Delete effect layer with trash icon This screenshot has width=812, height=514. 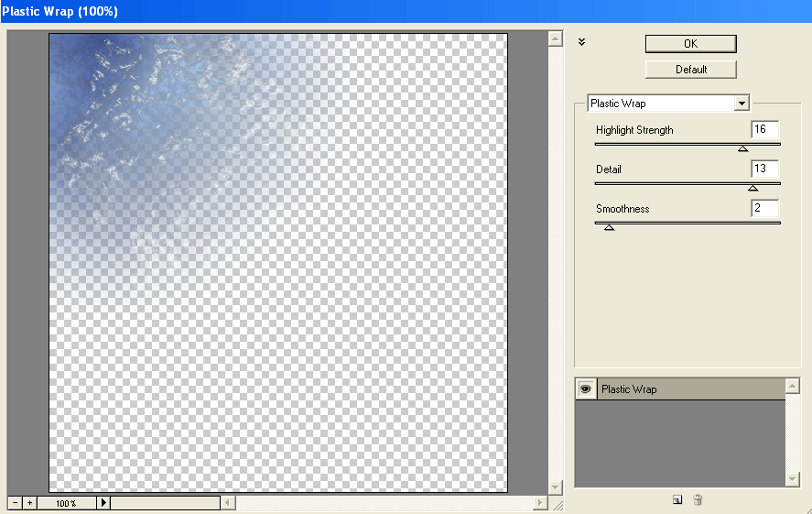tap(698, 500)
